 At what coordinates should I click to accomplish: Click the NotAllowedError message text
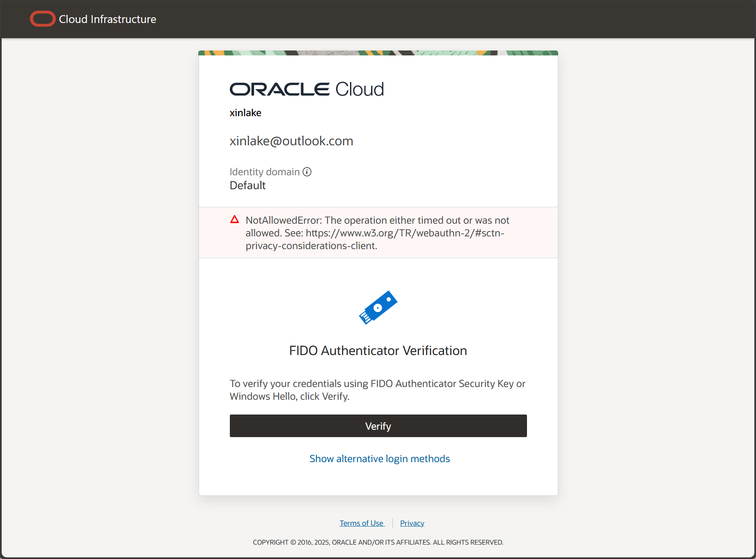[378, 233]
